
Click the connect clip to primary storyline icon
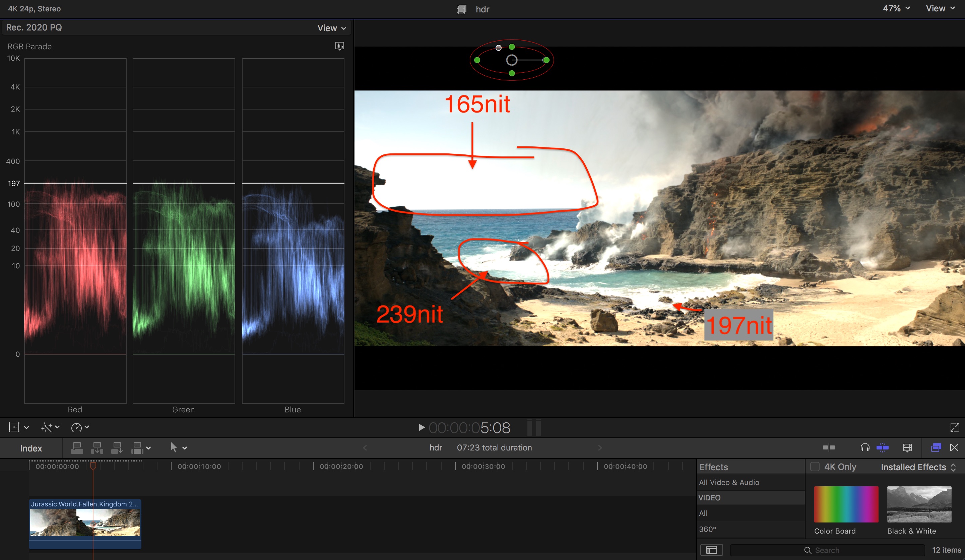point(77,447)
